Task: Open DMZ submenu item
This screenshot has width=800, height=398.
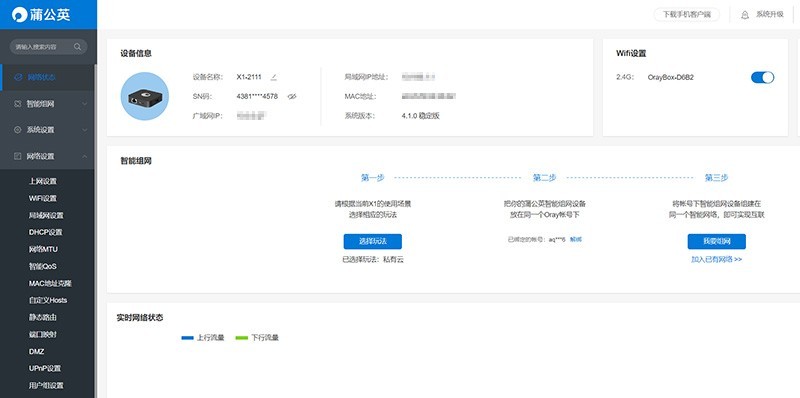Action: [x=37, y=352]
